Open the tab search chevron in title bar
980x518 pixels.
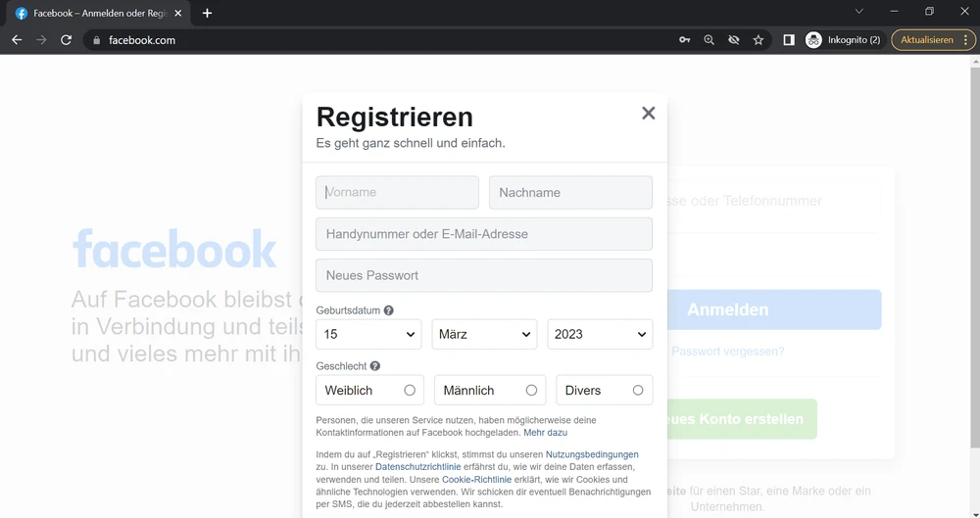click(858, 11)
